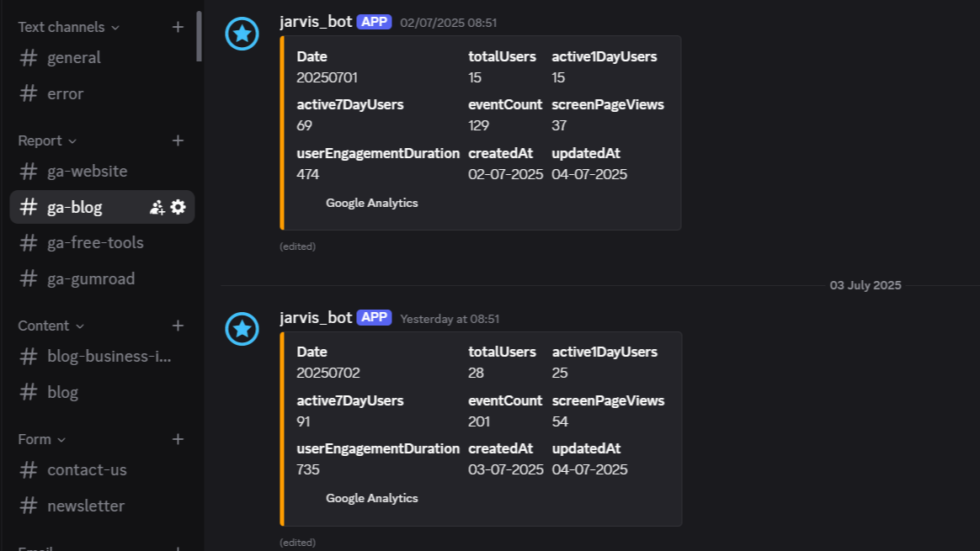Click userEngagementDuration value 474
This screenshot has width=980, height=551.
[x=307, y=175]
